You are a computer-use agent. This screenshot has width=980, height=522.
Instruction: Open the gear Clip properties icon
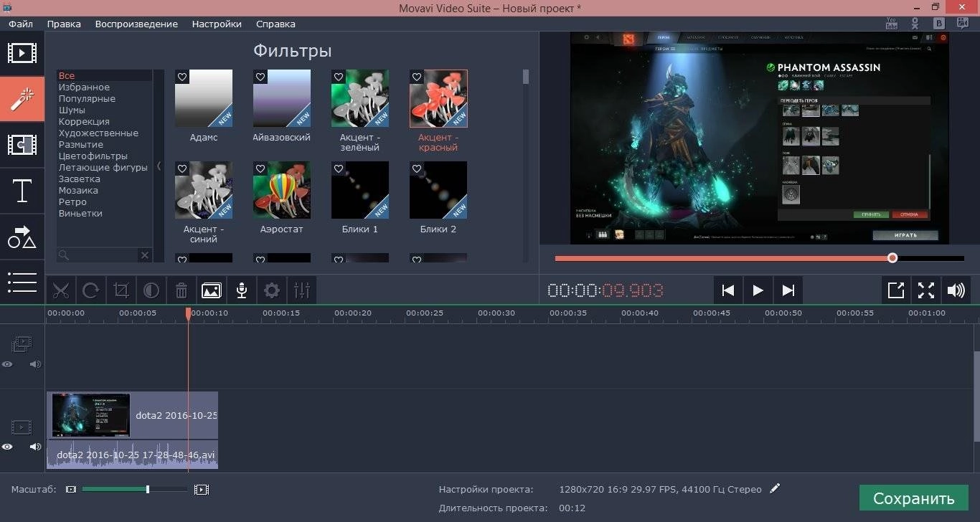pyautogui.click(x=272, y=290)
